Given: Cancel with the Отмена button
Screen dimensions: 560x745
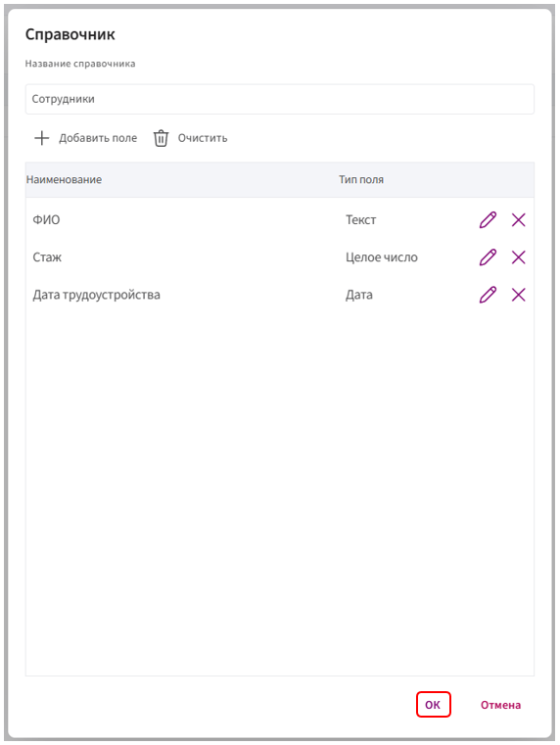Looking at the screenshot, I should (x=500, y=705).
